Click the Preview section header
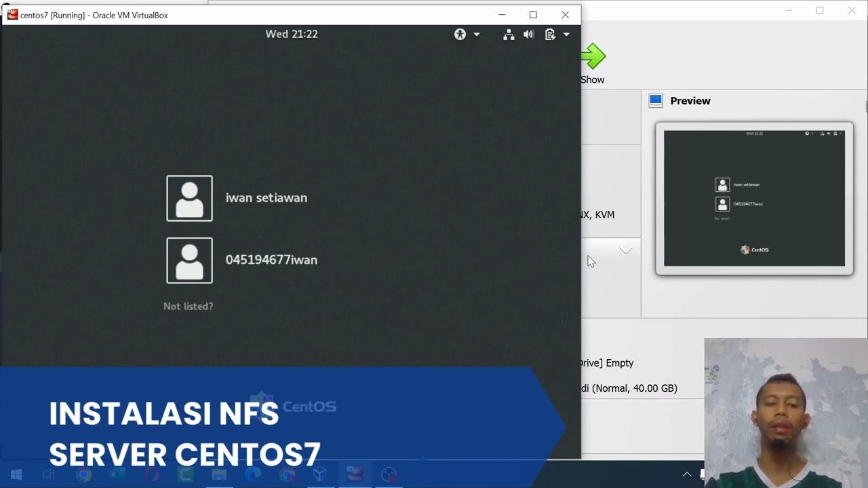The width and height of the screenshot is (868, 488). coord(690,101)
